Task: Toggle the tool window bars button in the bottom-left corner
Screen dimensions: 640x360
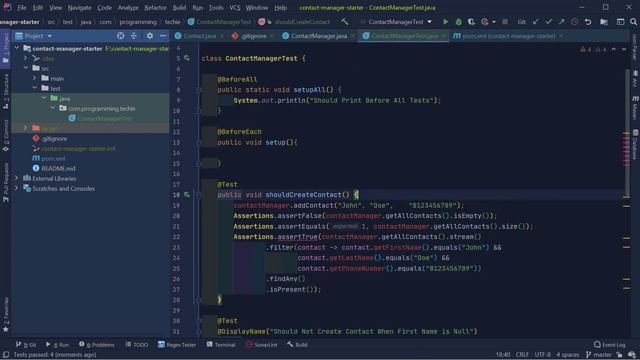Action: [6, 355]
